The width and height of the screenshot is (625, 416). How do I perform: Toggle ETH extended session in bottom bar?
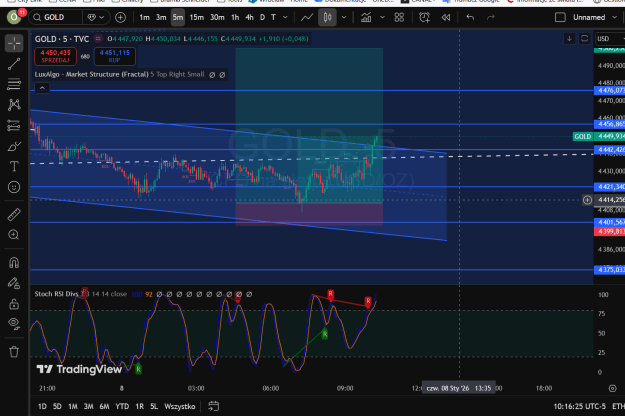[618, 406]
